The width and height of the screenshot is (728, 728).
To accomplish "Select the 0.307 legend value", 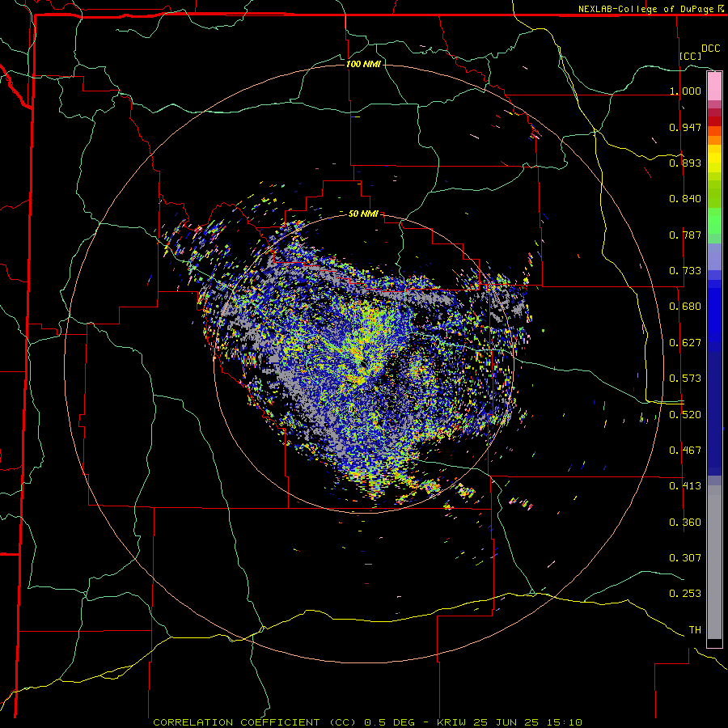I will 685,558.
